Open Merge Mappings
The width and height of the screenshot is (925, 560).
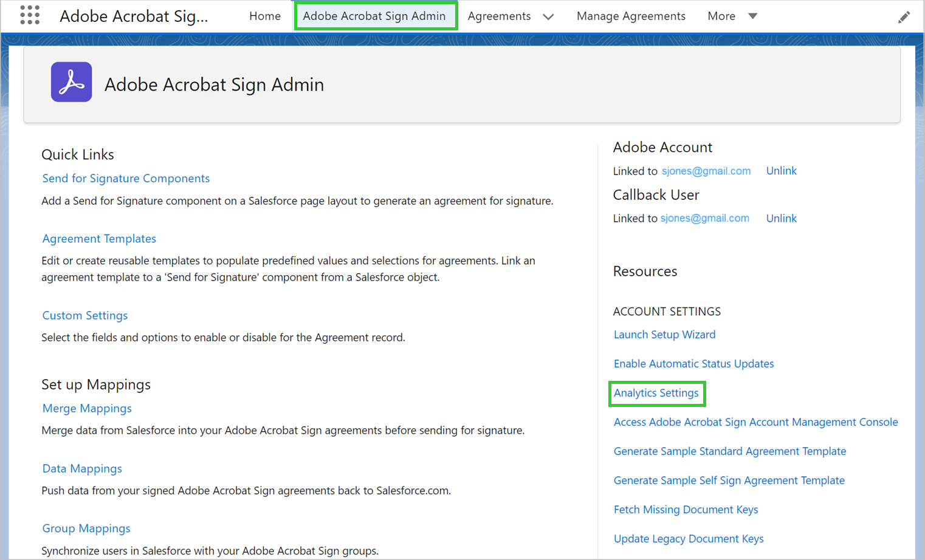point(86,408)
